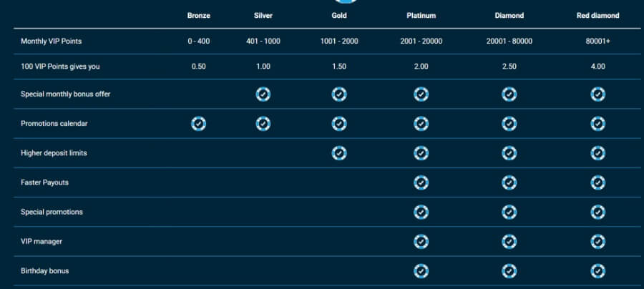Click Bronze check icon in Promotions calendar row

point(199,124)
